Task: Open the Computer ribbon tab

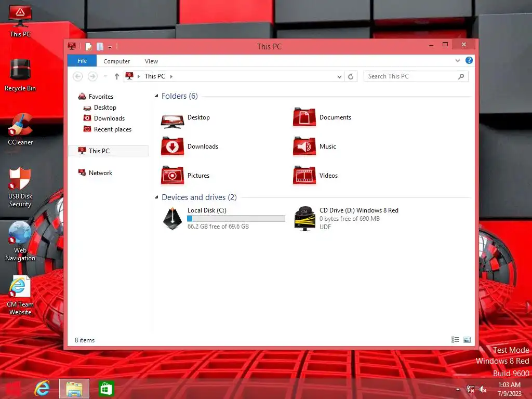Action: point(117,61)
